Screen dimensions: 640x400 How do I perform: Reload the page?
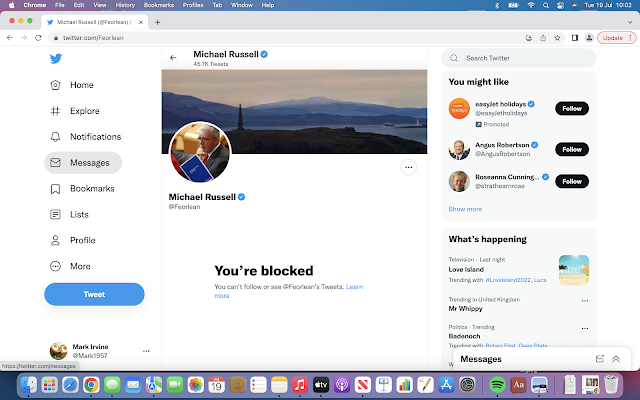[38, 38]
